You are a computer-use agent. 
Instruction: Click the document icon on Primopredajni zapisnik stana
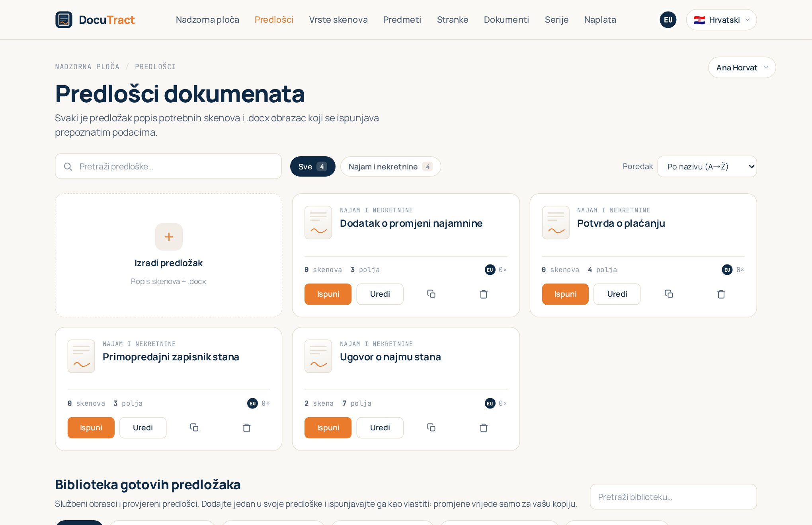tap(81, 356)
